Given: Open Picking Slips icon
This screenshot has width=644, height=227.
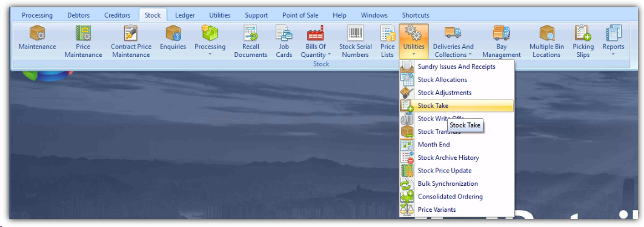Looking at the screenshot, I should click(x=583, y=33).
